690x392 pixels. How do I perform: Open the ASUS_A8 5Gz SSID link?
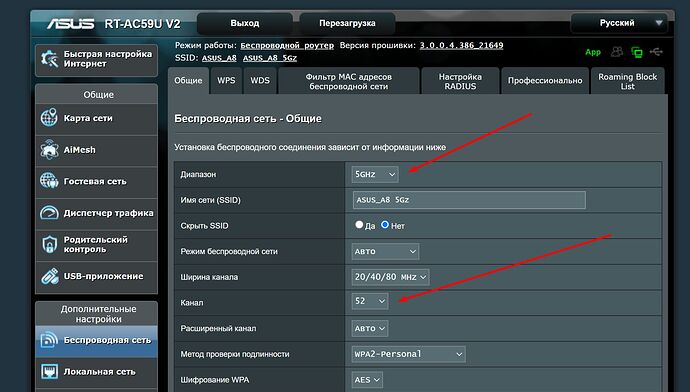(270, 58)
